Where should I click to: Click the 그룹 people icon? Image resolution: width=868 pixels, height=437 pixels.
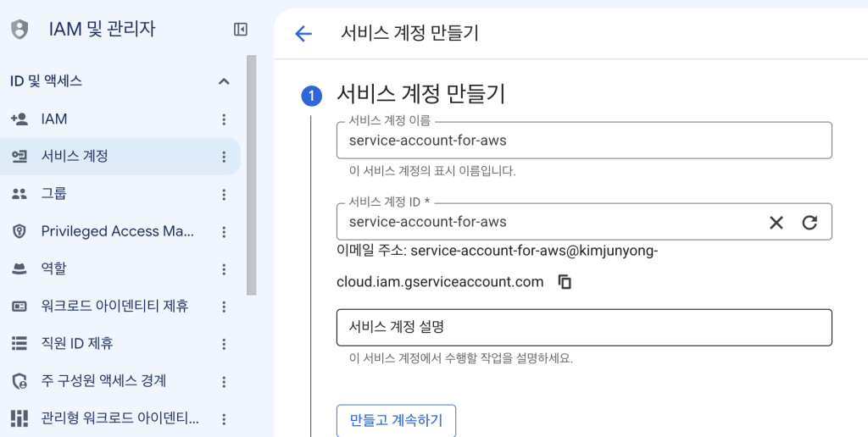19,194
